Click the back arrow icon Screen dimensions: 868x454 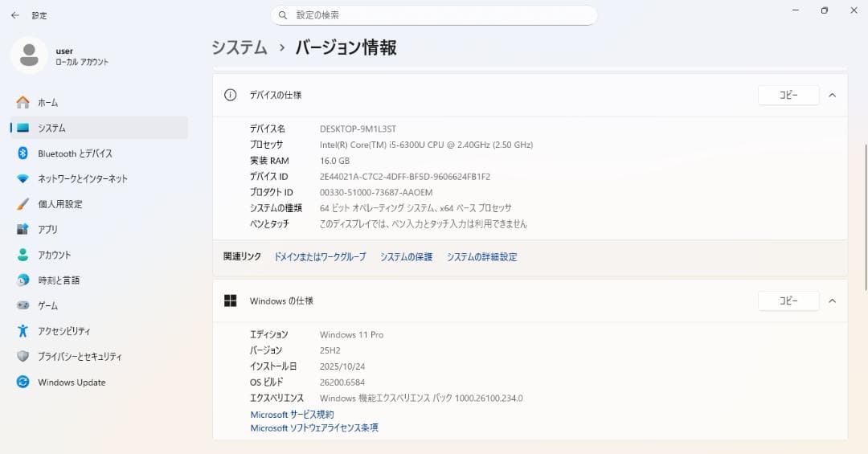[15, 15]
